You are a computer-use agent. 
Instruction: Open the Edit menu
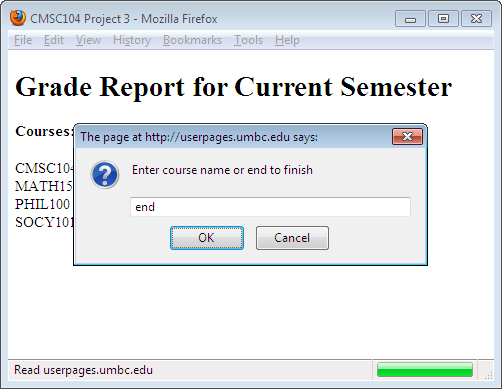click(x=54, y=40)
